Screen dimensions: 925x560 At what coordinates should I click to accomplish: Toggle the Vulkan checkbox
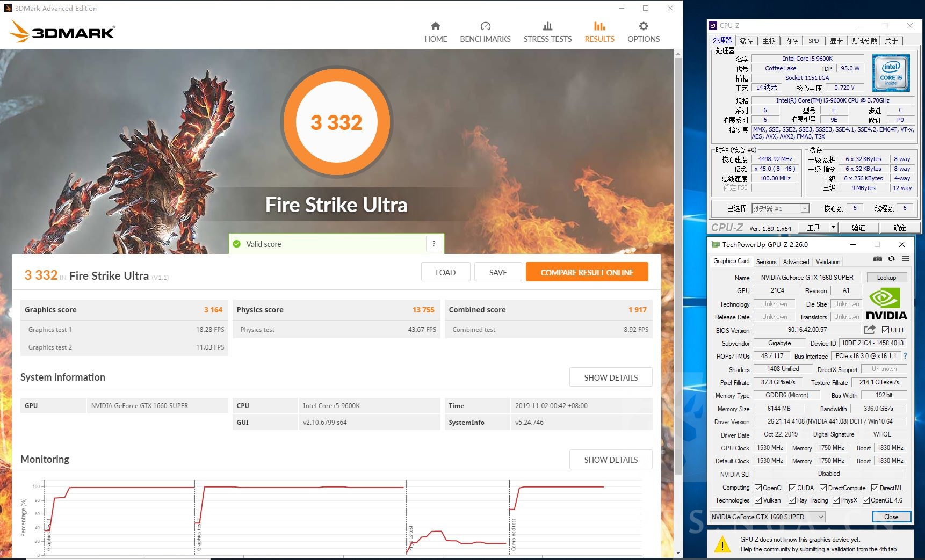758,500
